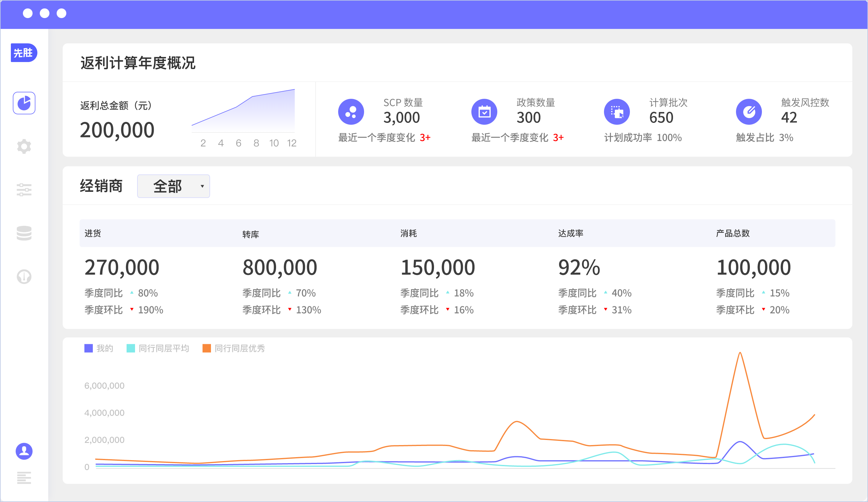Select the 达成率 column header
Screen dimensions: 868x502
[571, 233]
